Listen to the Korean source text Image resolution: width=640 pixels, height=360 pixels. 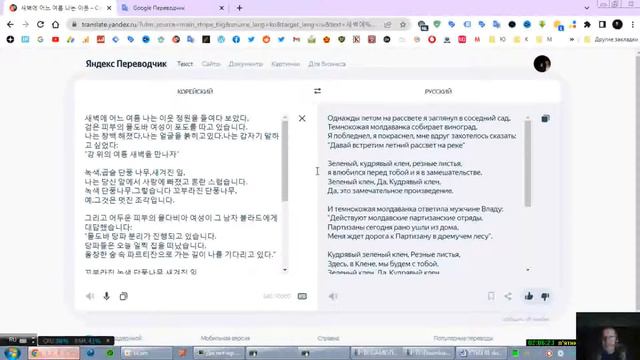(x=90, y=296)
